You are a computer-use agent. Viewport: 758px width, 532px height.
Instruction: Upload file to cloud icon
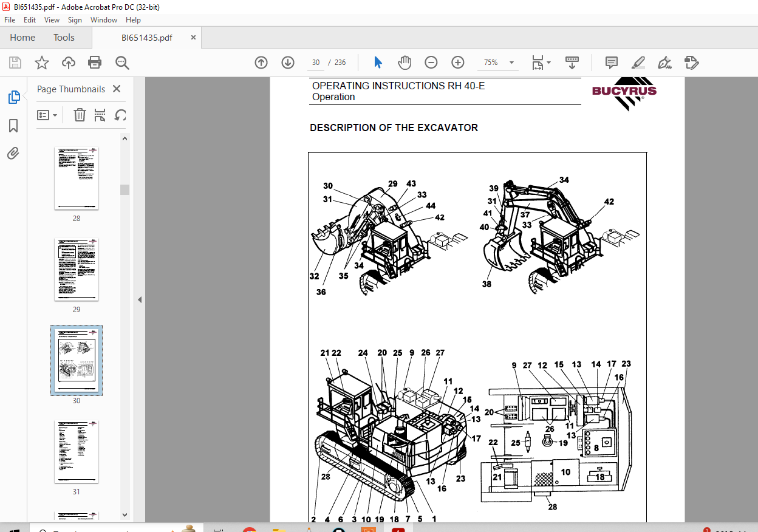tap(69, 63)
